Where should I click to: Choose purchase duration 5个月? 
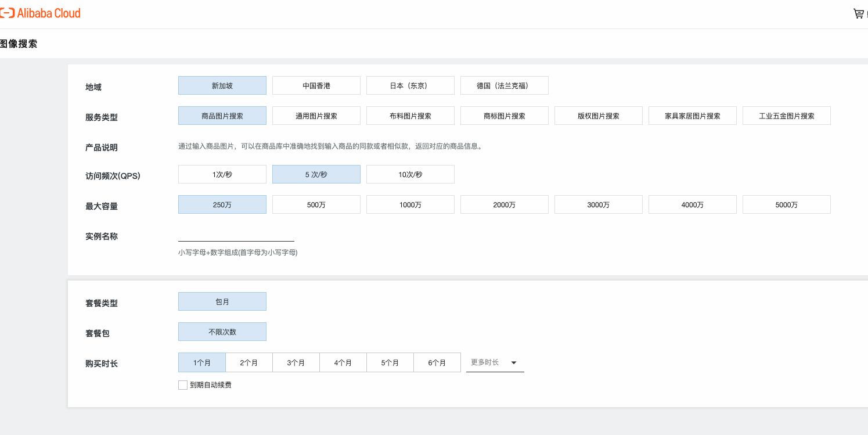390,362
